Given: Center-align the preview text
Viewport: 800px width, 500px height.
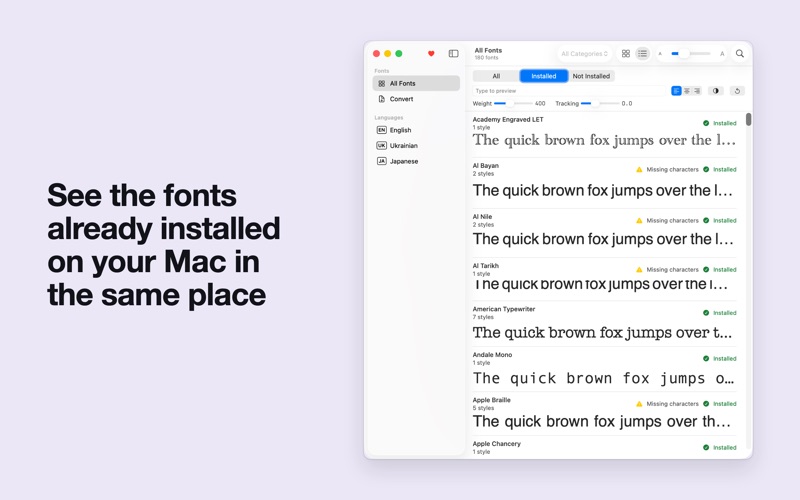Looking at the screenshot, I should (x=687, y=91).
